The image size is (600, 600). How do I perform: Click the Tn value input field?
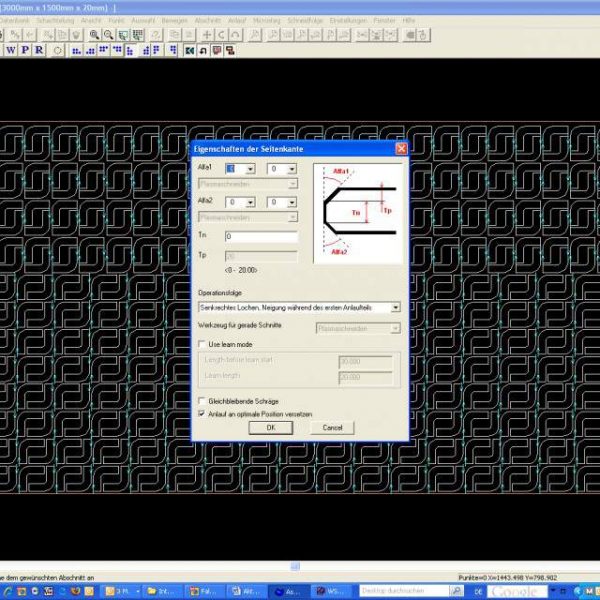[261, 236]
